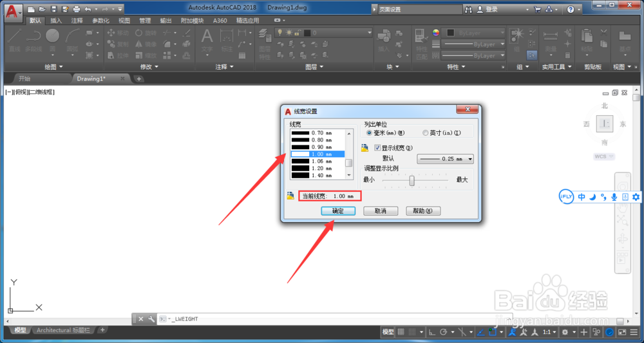Click the Save icon in quick access toolbar
The image size is (644, 343).
click(x=54, y=9)
